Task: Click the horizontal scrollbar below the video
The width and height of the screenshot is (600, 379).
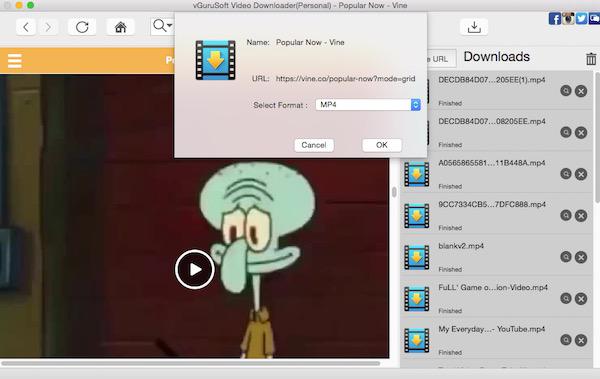Action: (x=190, y=363)
